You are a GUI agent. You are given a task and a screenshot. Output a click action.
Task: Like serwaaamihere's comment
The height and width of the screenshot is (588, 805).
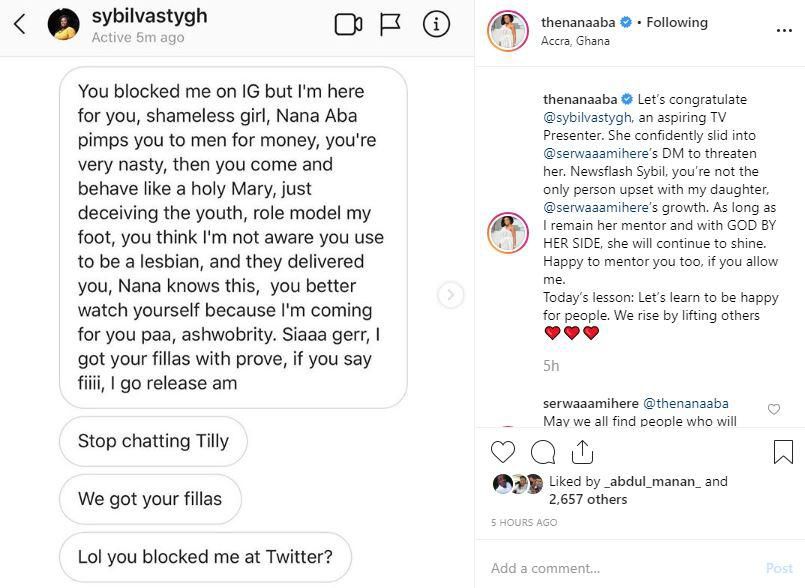click(x=774, y=409)
